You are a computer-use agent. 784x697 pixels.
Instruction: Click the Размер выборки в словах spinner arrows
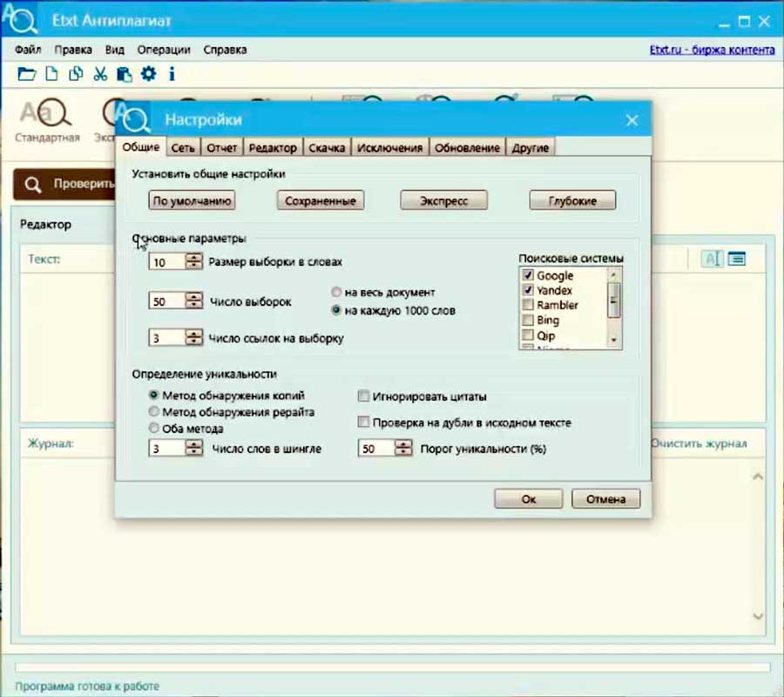pos(194,261)
